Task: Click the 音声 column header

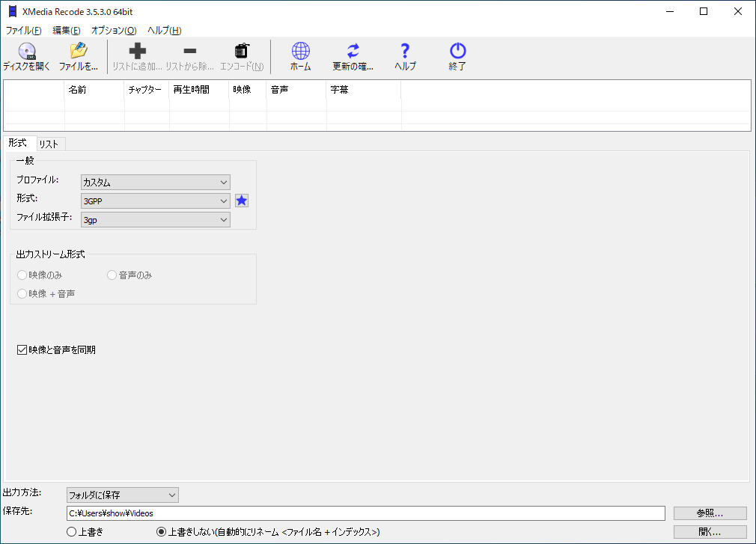Action: point(296,90)
